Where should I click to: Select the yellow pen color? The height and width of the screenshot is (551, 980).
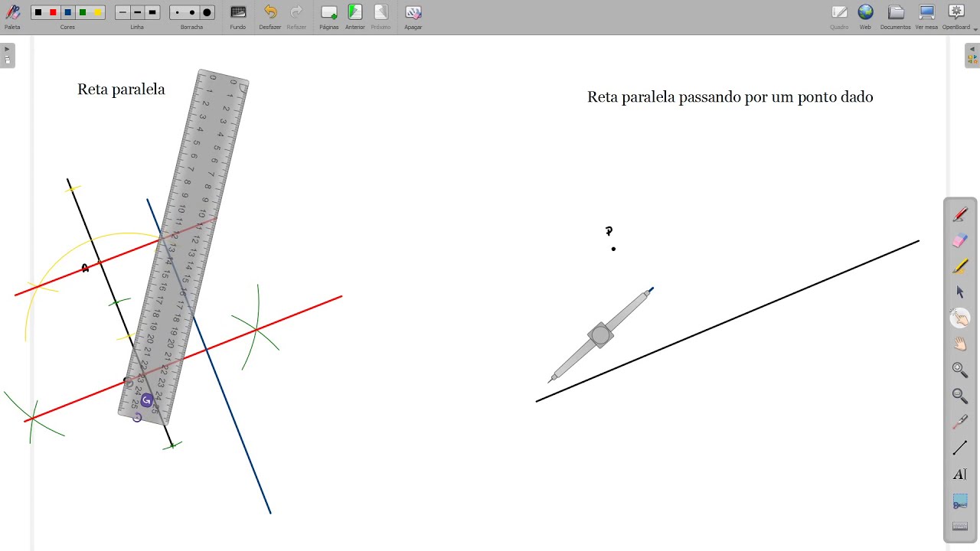click(x=97, y=12)
